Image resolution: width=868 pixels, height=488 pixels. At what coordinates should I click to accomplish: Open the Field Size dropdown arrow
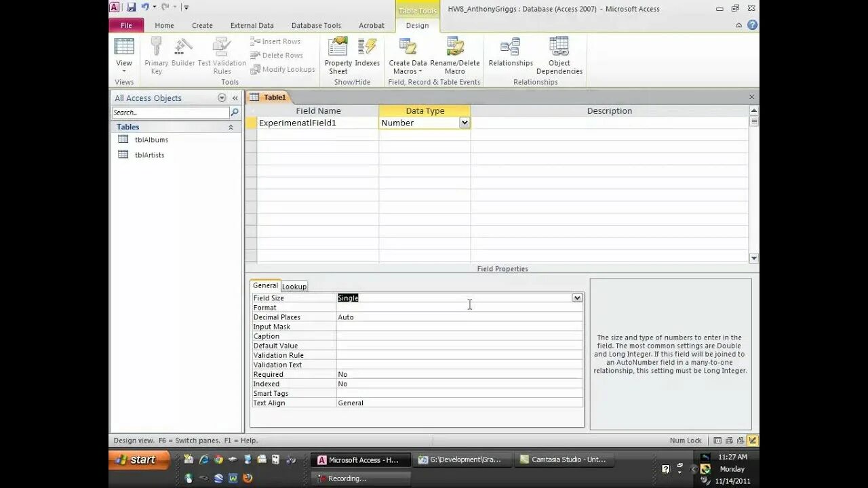pyautogui.click(x=576, y=298)
